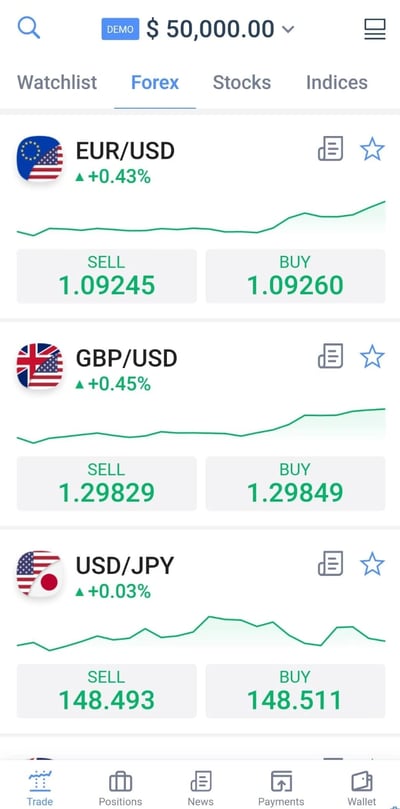Open the Wallet icon in bottom bar
Screen dimensions: 400x809
pos(362,782)
